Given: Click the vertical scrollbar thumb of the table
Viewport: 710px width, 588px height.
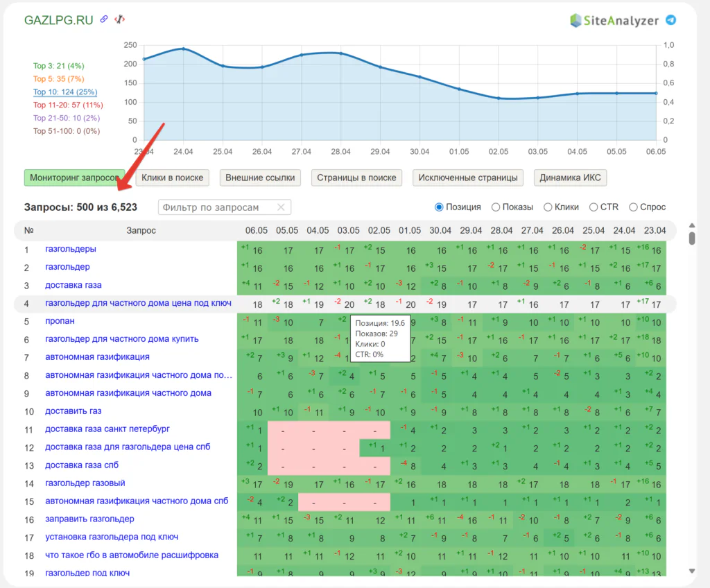Looking at the screenshot, I should click(x=692, y=239).
